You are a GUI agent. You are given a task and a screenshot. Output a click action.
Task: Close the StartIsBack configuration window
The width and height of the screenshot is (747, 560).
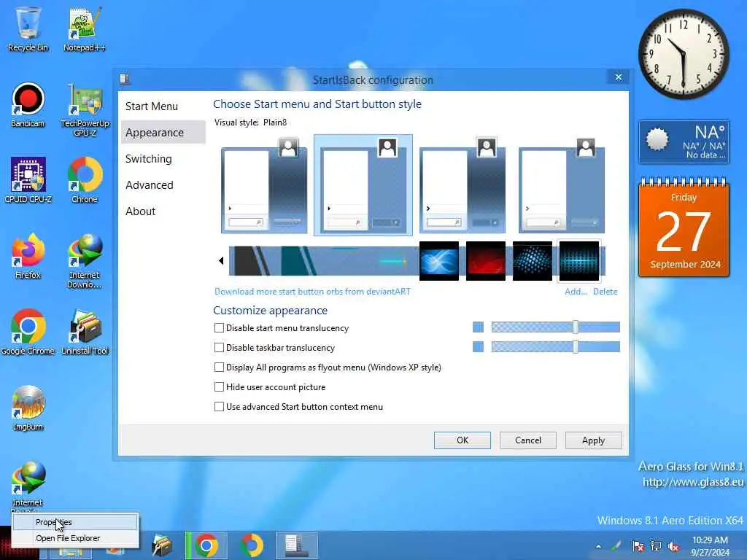coord(619,77)
